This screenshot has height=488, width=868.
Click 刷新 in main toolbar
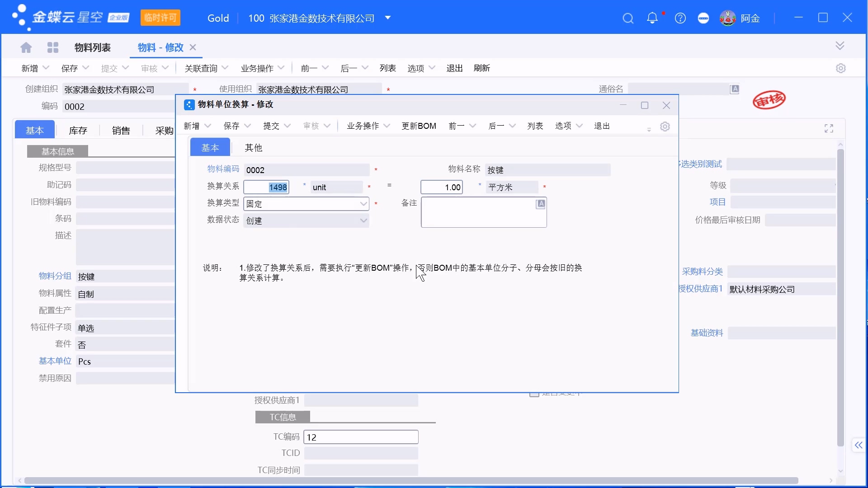coord(481,68)
